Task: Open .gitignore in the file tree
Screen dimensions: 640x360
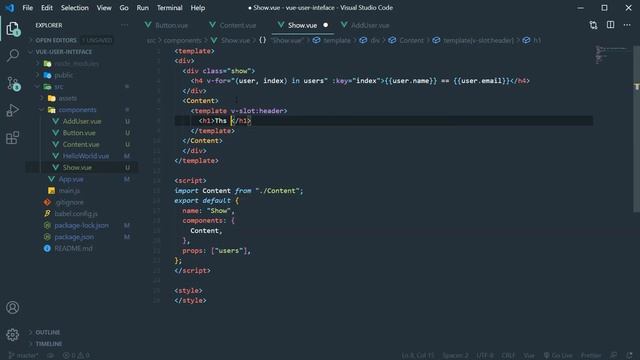Action: pos(69,202)
